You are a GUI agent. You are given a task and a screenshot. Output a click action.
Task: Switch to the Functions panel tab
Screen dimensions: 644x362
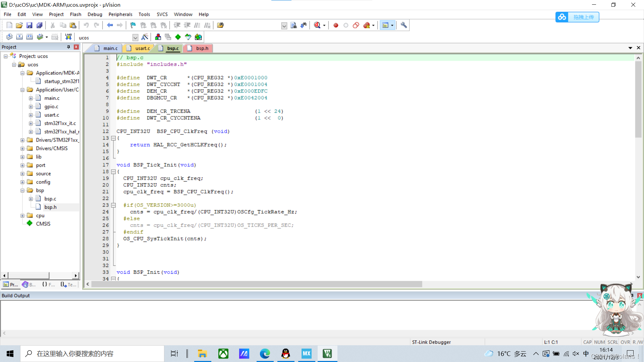tap(48, 285)
